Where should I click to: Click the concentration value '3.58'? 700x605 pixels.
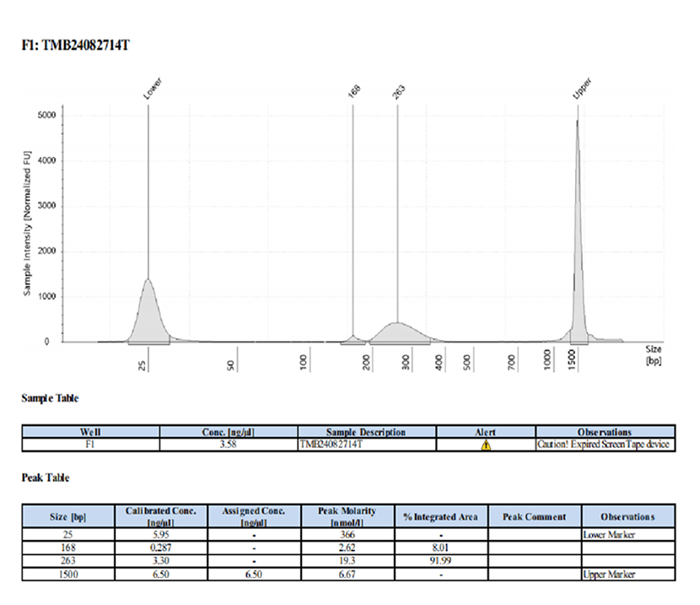pos(228,445)
